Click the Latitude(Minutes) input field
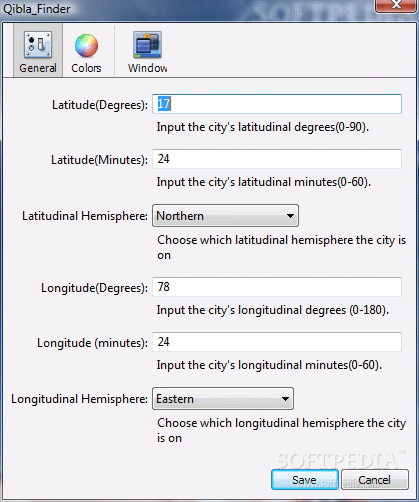 (277, 159)
